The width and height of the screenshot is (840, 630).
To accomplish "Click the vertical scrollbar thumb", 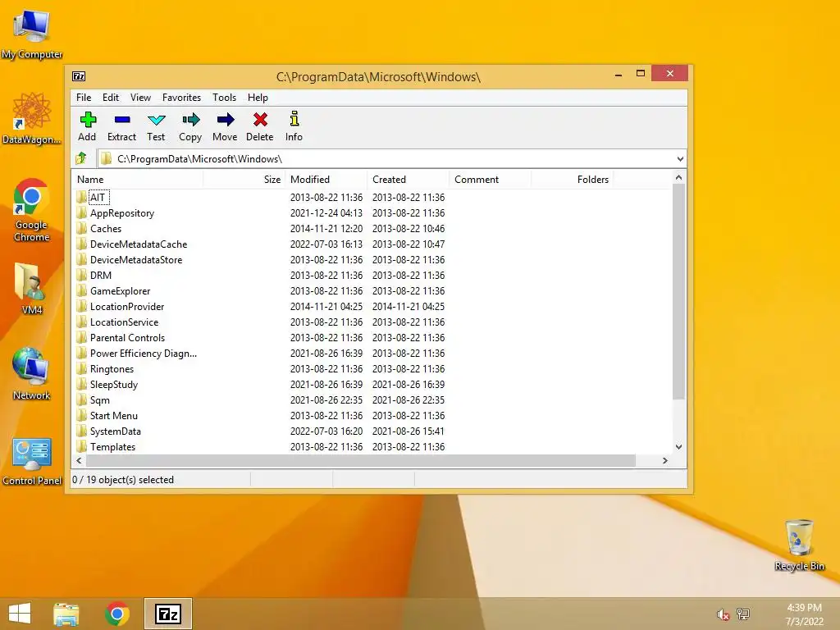I will click(678, 291).
